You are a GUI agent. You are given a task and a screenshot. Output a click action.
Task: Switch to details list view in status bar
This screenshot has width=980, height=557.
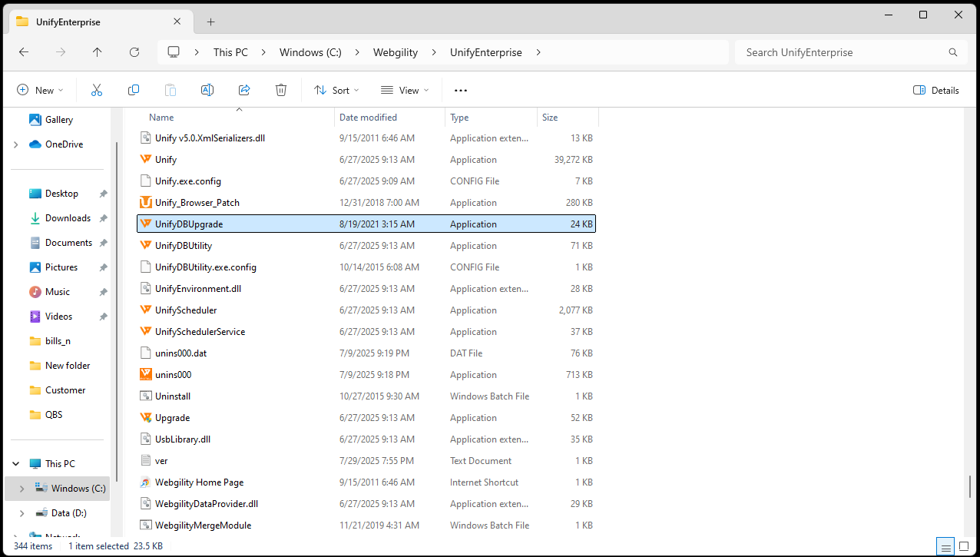(x=946, y=546)
